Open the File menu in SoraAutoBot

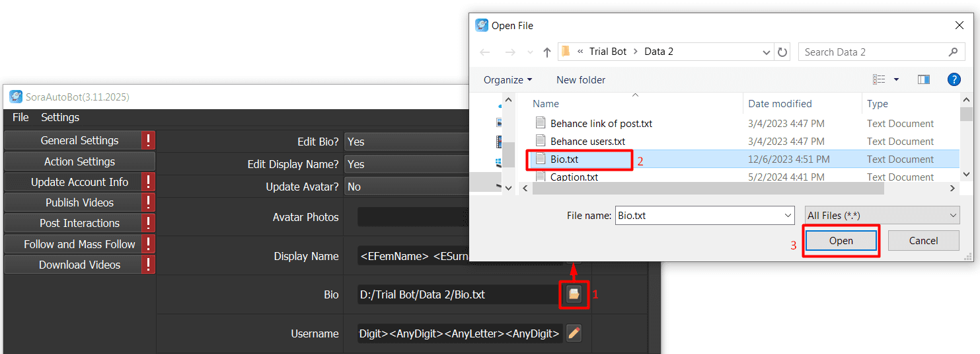click(x=20, y=117)
